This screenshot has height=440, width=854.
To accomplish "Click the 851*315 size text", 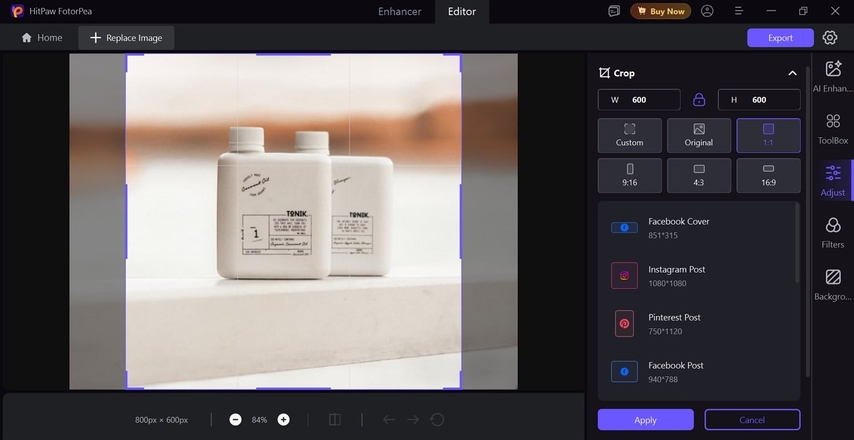I will [x=663, y=235].
